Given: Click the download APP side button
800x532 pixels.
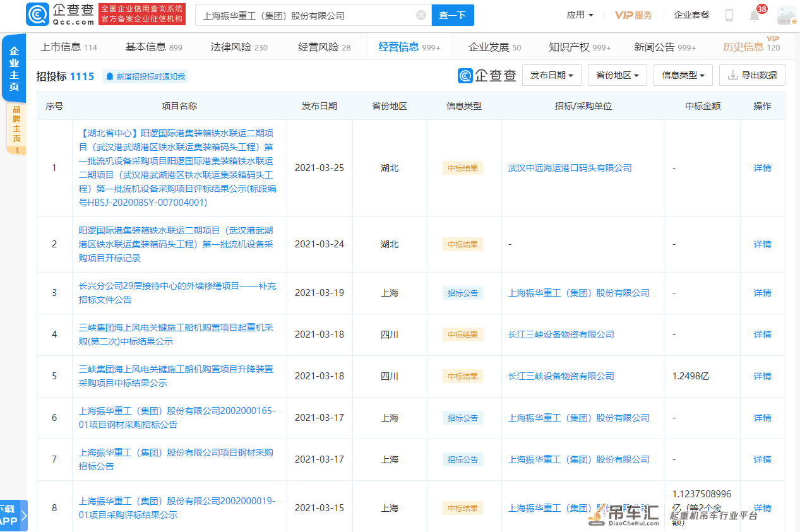Looking at the screenshot, I should click(13, 516).
